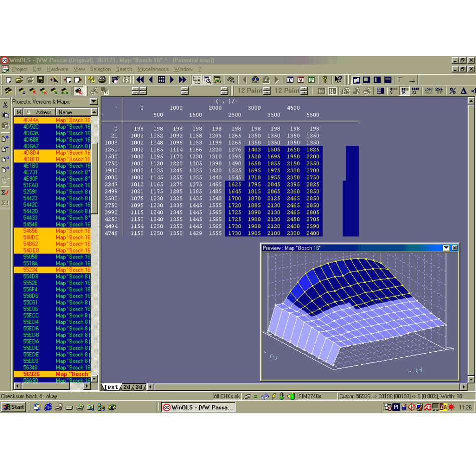Click WinOLS taskbar button

(198, 407)
